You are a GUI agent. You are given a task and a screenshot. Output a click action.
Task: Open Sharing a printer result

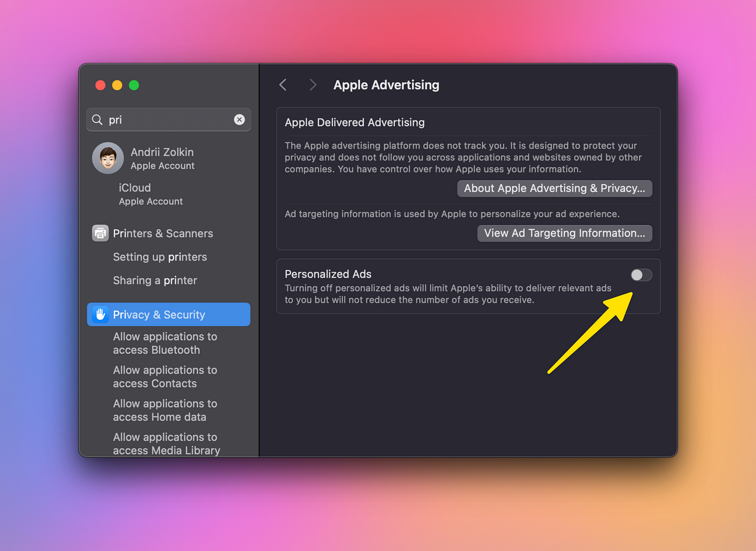pos(155,280)
